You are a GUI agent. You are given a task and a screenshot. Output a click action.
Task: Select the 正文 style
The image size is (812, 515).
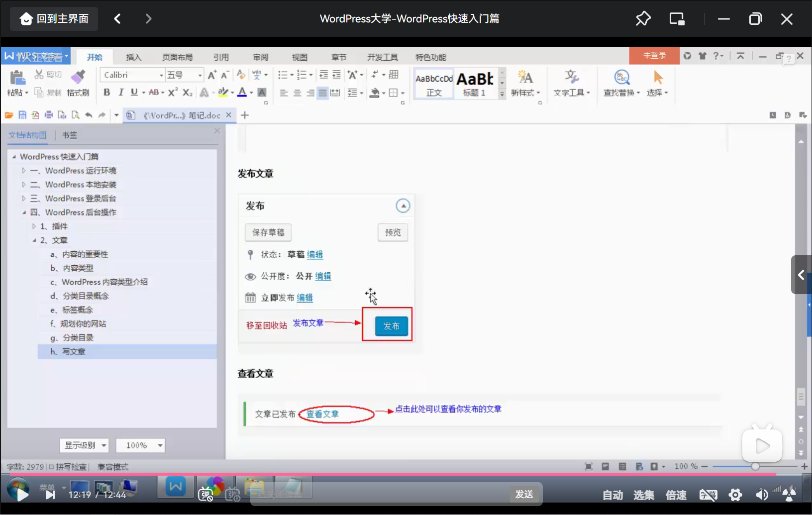[x=434, y=84]
